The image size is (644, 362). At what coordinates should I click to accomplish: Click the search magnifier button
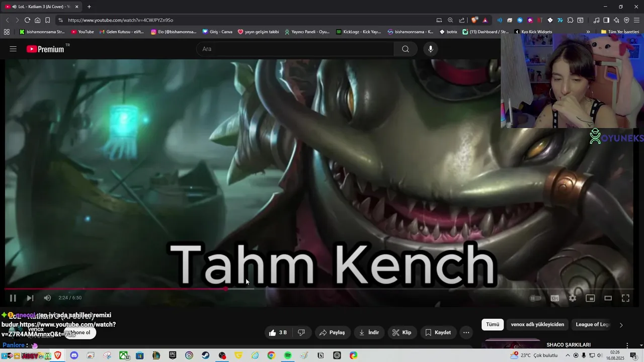point(406,49)
